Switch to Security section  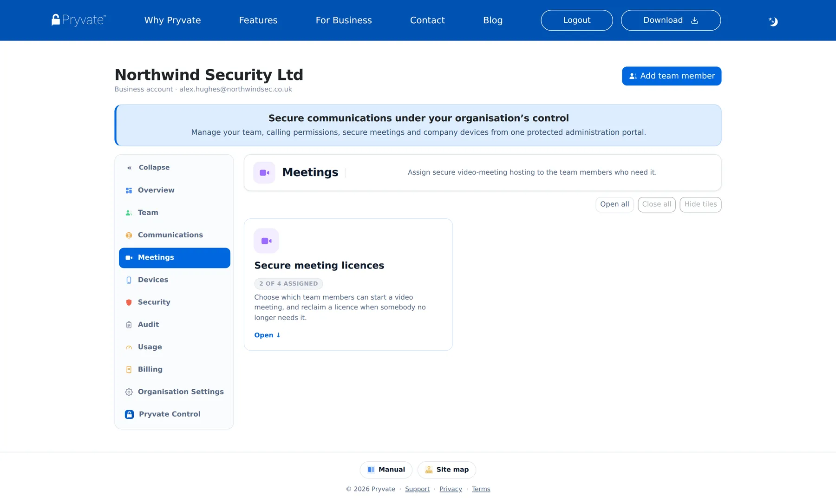[x=175, y=302]
